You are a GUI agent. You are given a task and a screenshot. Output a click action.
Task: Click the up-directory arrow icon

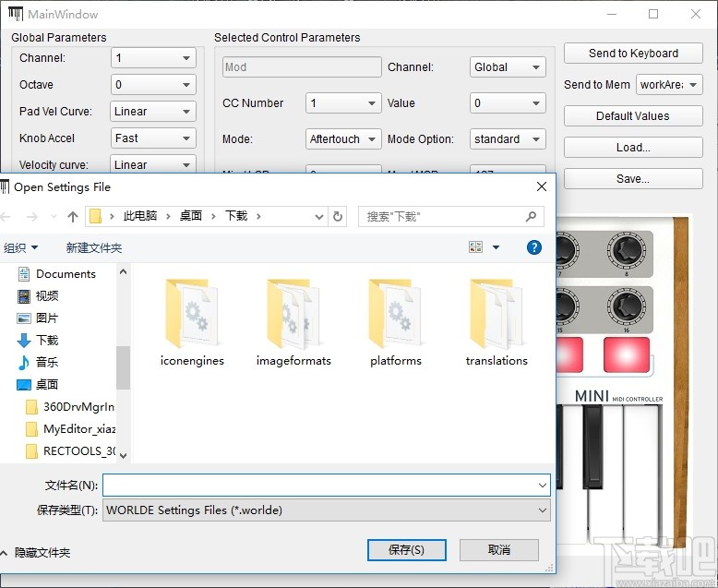[x=73, y=217]
